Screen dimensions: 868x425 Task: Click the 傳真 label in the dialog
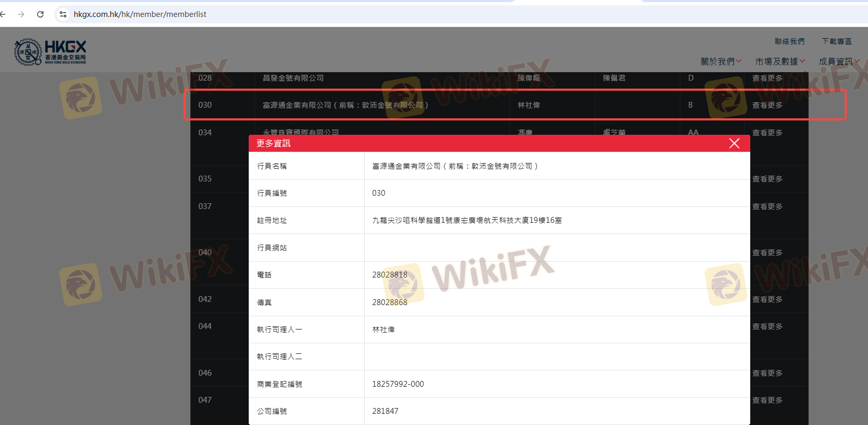coord(264,302)
